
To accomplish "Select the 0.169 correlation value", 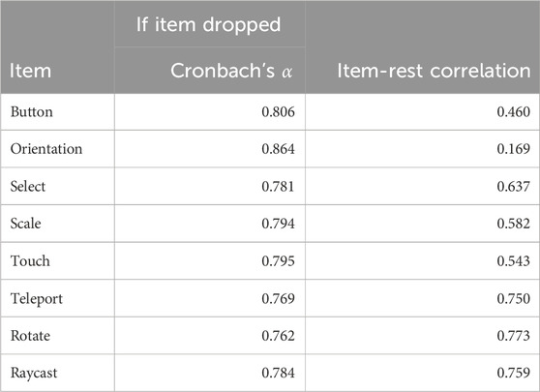I will (514, 149).
